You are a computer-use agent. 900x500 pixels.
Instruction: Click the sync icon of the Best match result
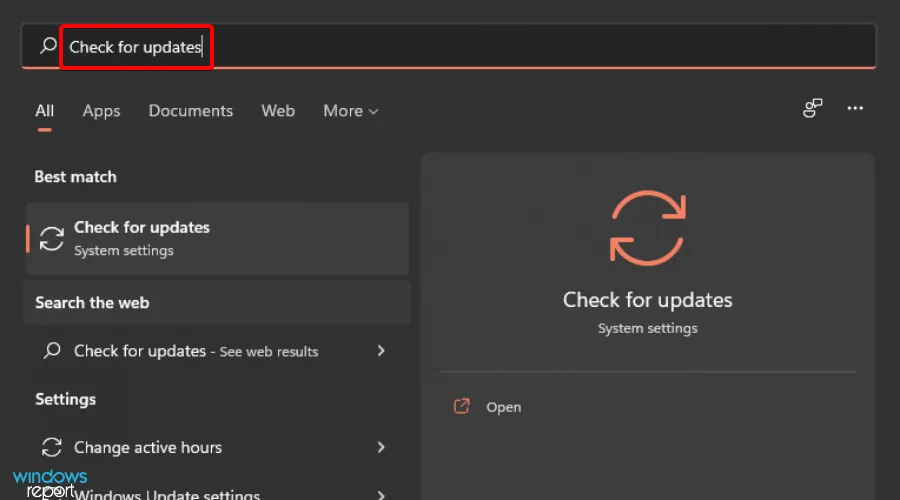pyautogui.click(x=51, y=238)
